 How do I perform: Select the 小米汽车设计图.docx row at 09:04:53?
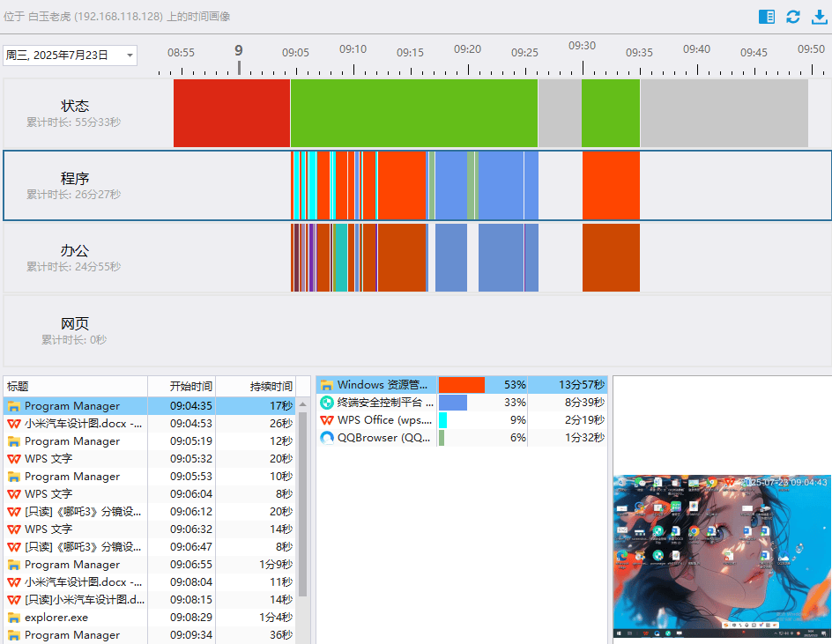pyautogui.click(x=150, y=424)
